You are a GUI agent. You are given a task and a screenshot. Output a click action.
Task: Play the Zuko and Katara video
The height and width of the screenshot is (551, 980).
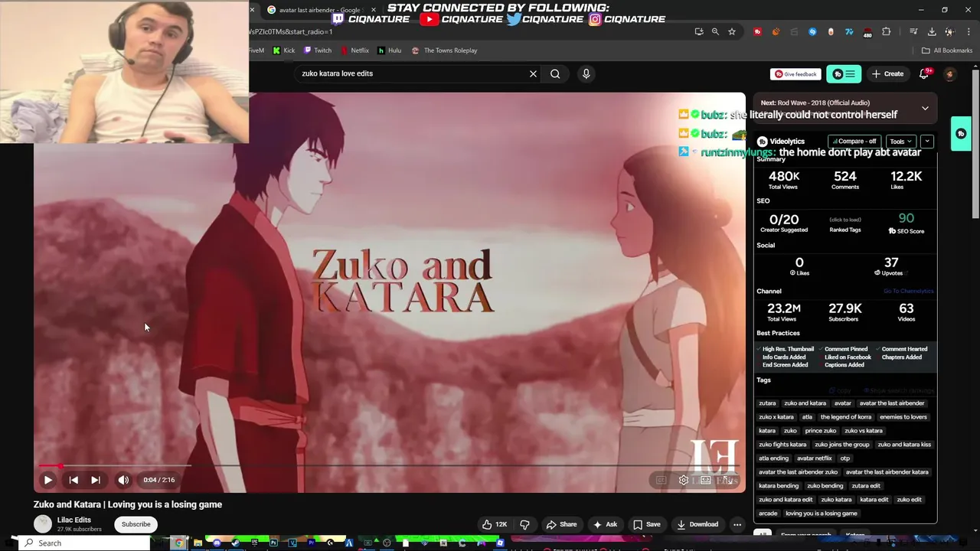pos(47,480)
